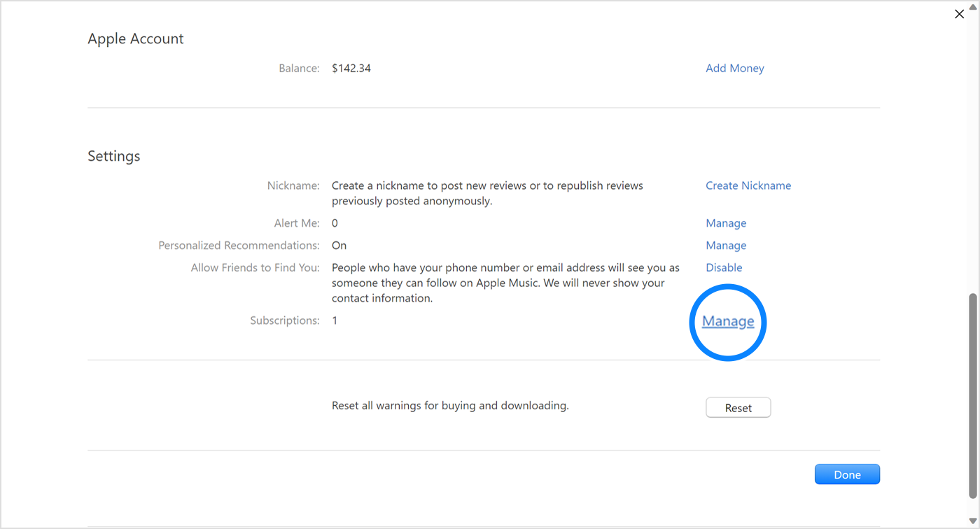Open the Create Nickname link
The height and width of the screenshot is (529, 980).
click(x=748, y=185)
